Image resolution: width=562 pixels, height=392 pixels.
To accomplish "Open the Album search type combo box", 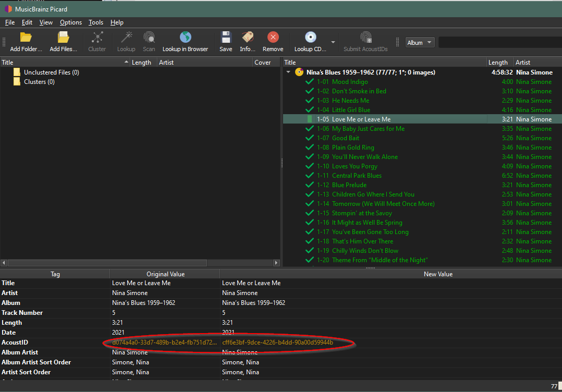I will [x=420, y=43].
